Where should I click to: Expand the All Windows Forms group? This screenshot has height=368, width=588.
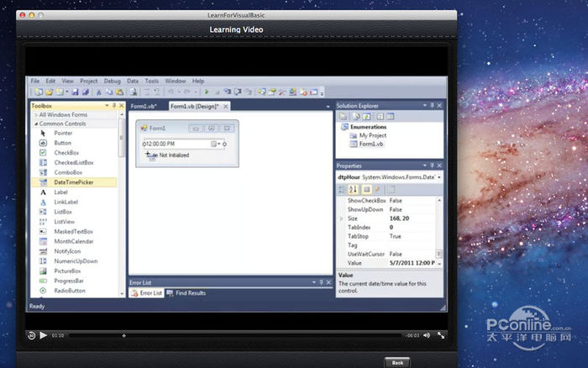pos(66,114)
